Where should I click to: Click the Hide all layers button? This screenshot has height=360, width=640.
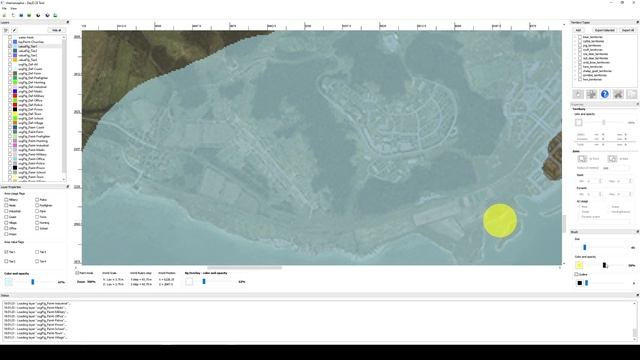pyautogui.click(x=56, y=30)
